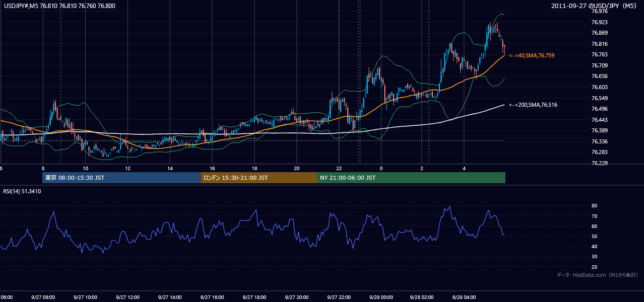
Task: Click price axis value 76.816
Action: (599, 44)
